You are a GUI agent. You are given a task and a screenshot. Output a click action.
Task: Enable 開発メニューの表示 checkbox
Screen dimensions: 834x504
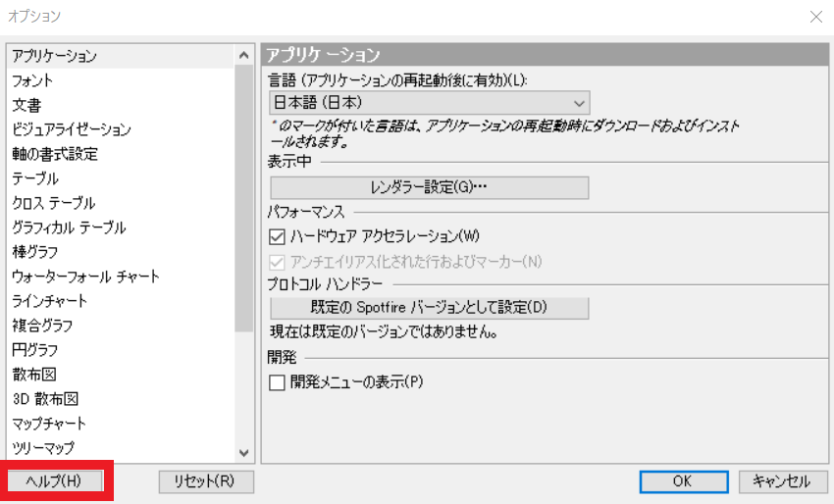[x=277, y=382]
